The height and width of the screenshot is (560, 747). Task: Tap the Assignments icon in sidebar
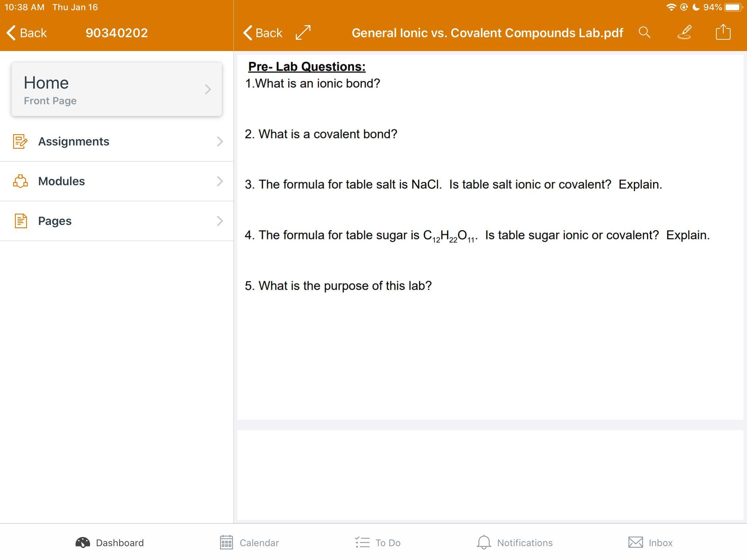(20, 141)
